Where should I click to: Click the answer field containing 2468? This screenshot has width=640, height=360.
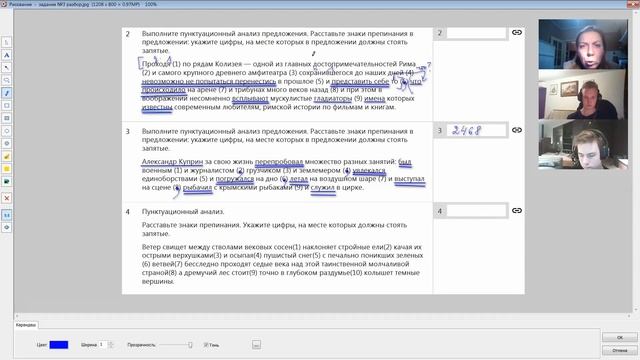[x=476, y=131]
